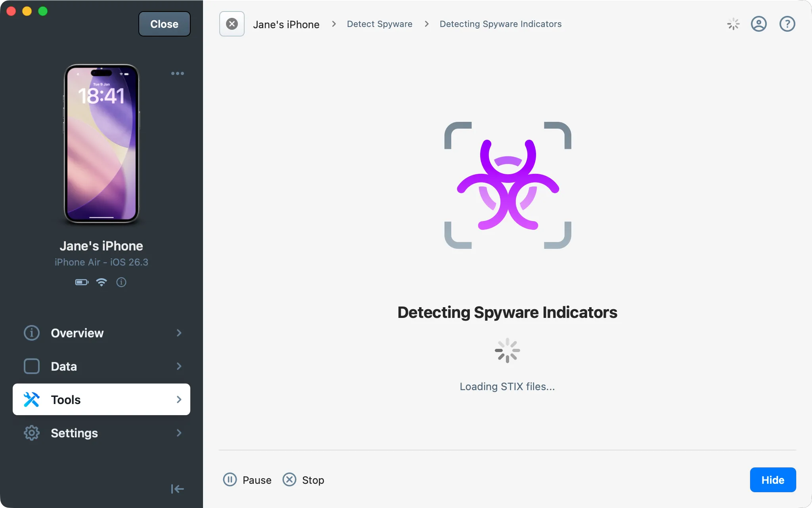Click the Tools hammer-and-wrench icon
The height and width of the screenshot is (508, 812).
(32, 399)
